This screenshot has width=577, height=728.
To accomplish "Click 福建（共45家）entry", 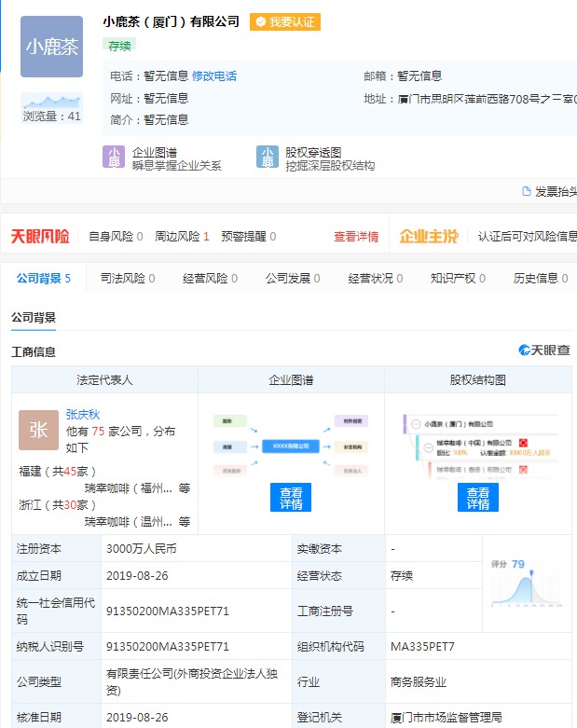I will 58,472.
